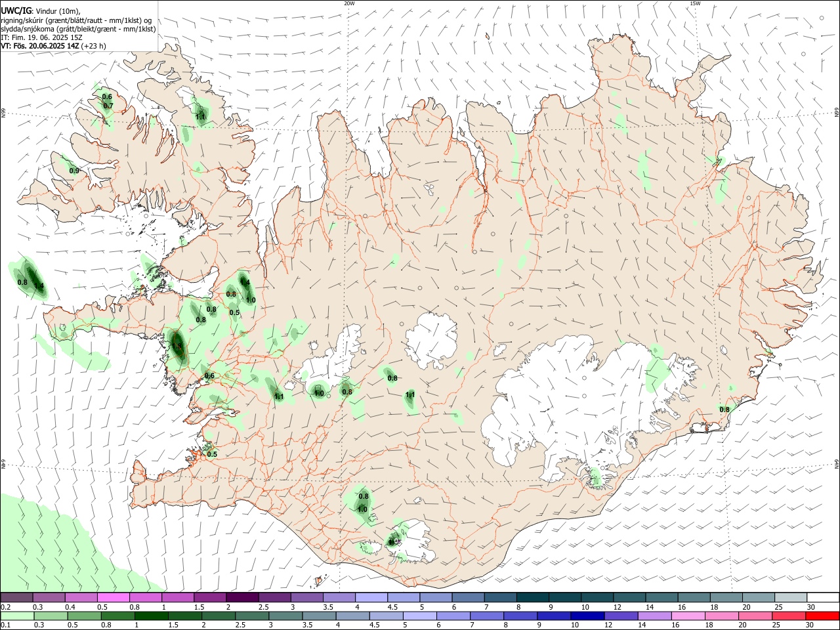
Task: Click the '0.1' label in lower legend row
Action: 5,625
